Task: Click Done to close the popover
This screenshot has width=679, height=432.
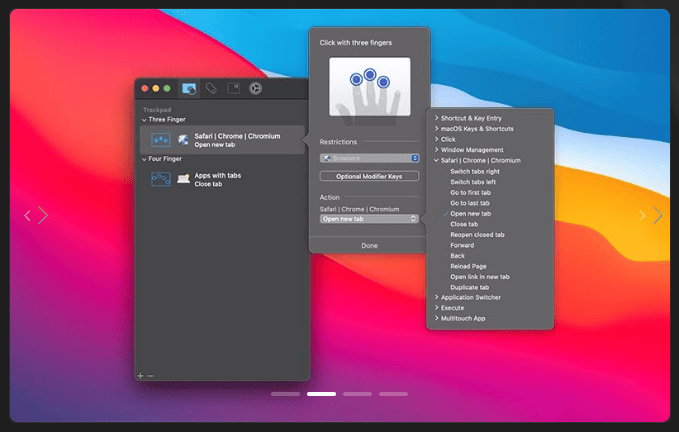Action: coord(369,245)
